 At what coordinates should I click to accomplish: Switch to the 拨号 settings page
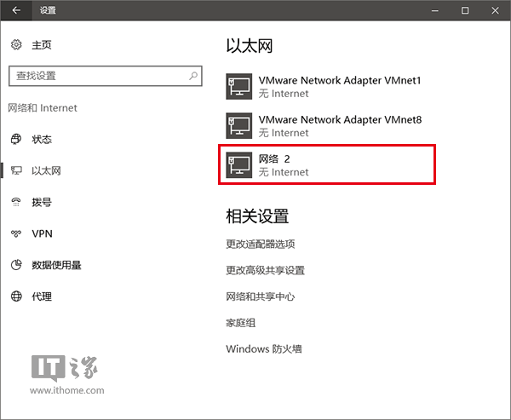42,203
